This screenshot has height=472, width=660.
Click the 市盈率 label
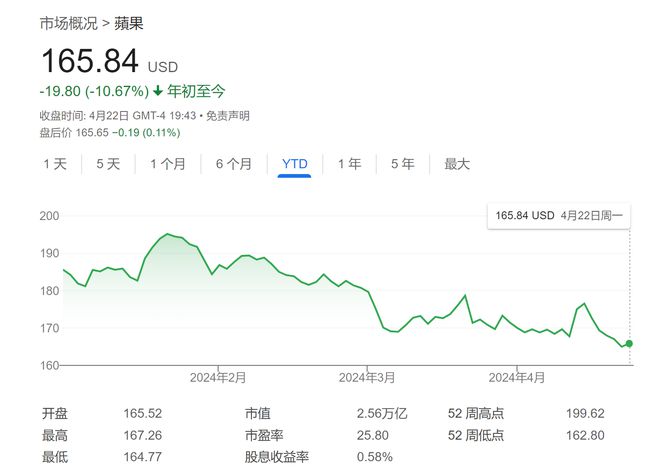[x=264, y=435]
